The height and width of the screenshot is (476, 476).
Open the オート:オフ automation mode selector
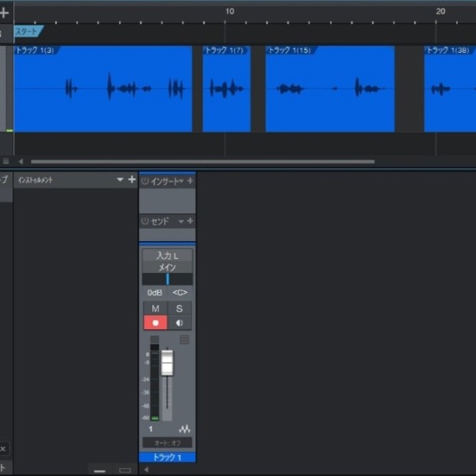(167, 443)
